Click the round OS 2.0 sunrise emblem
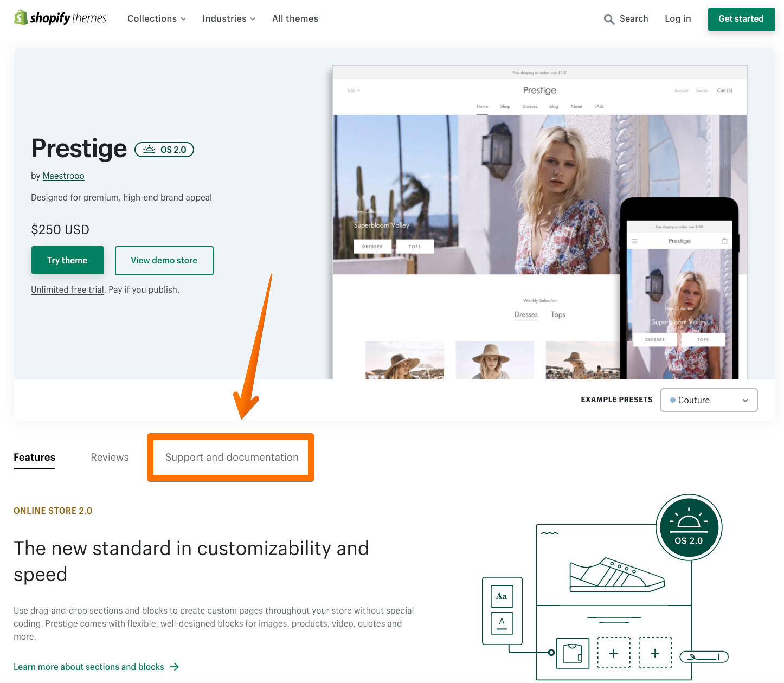784x683 pixels. click(x=689, y=527)
